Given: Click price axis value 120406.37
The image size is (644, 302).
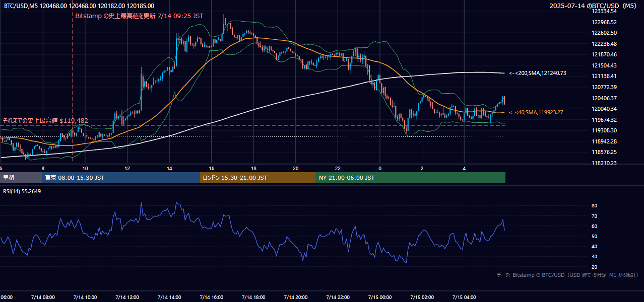Looking at the screenshot, I should [605, 98].
